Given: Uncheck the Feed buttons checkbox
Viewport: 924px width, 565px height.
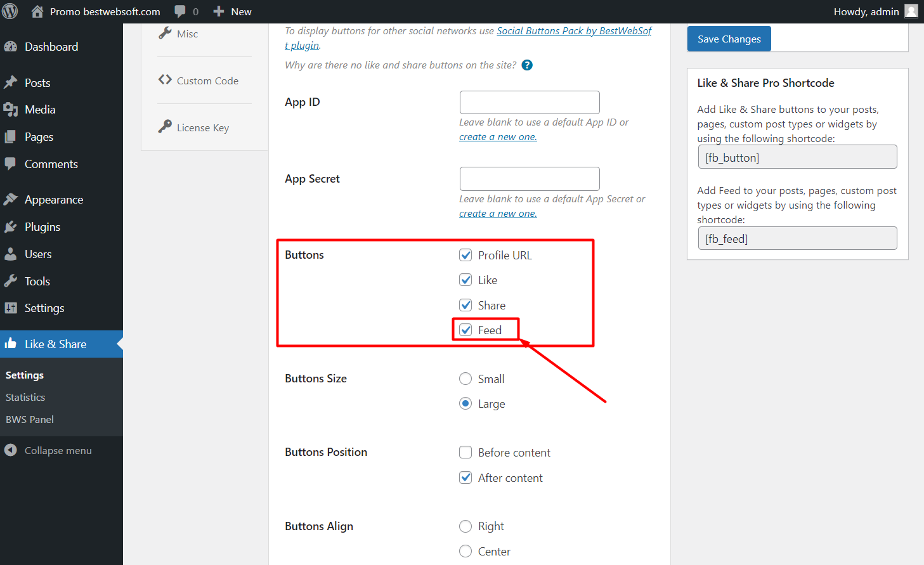Looking at the screenshot, I should point(466,329).
